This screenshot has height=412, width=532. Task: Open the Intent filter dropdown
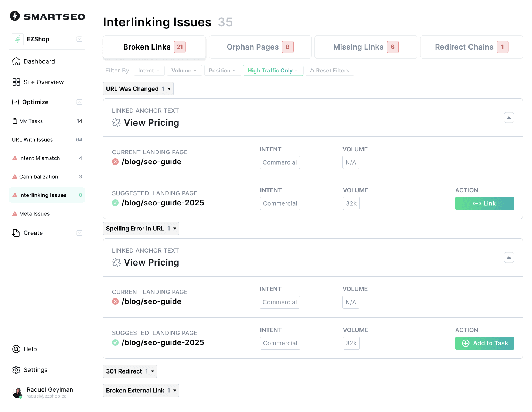coord(149,71)
